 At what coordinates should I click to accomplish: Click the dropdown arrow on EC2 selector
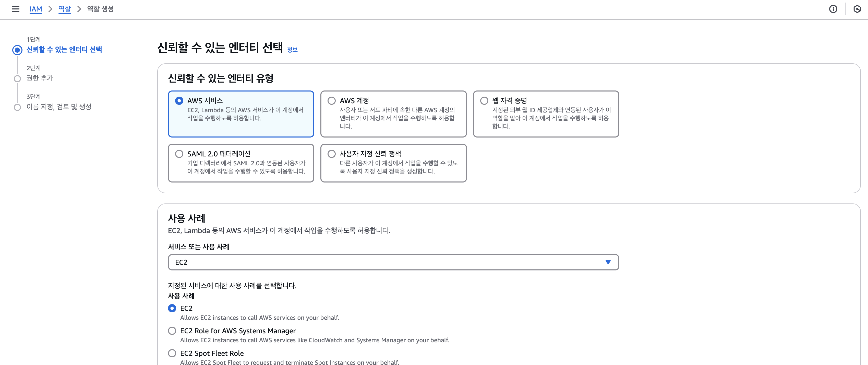608,262
